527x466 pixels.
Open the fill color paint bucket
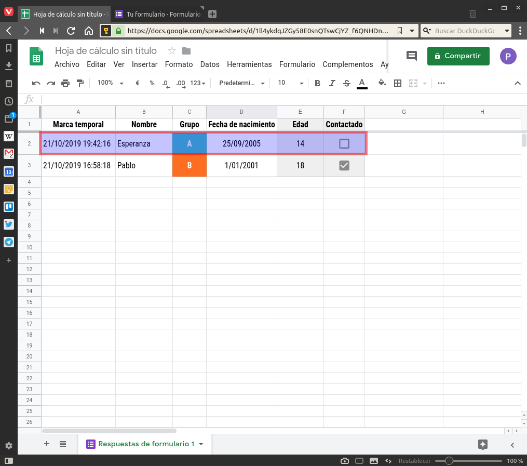click(x=382, y=83)
